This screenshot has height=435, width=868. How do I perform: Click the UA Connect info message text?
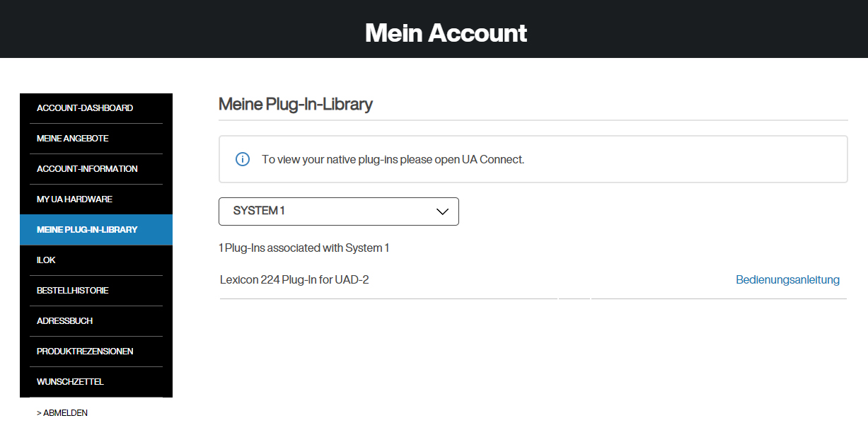pyautogui.click(x=393, y=159)
